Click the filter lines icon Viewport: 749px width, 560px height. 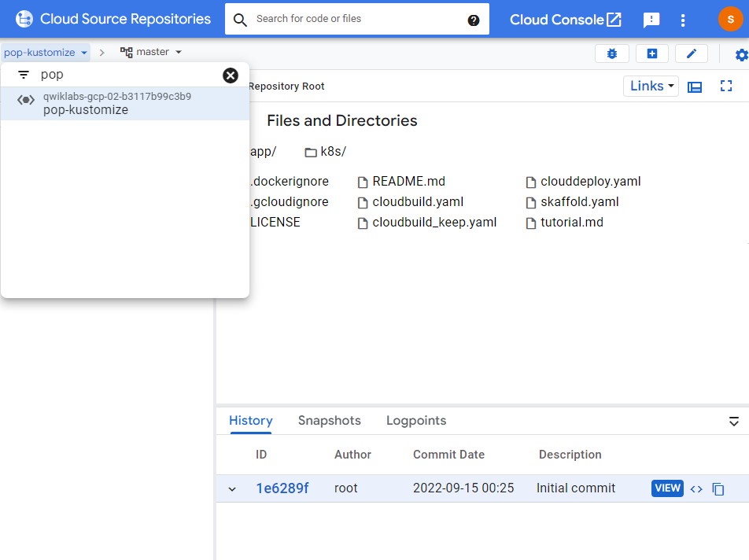point(24,75)
